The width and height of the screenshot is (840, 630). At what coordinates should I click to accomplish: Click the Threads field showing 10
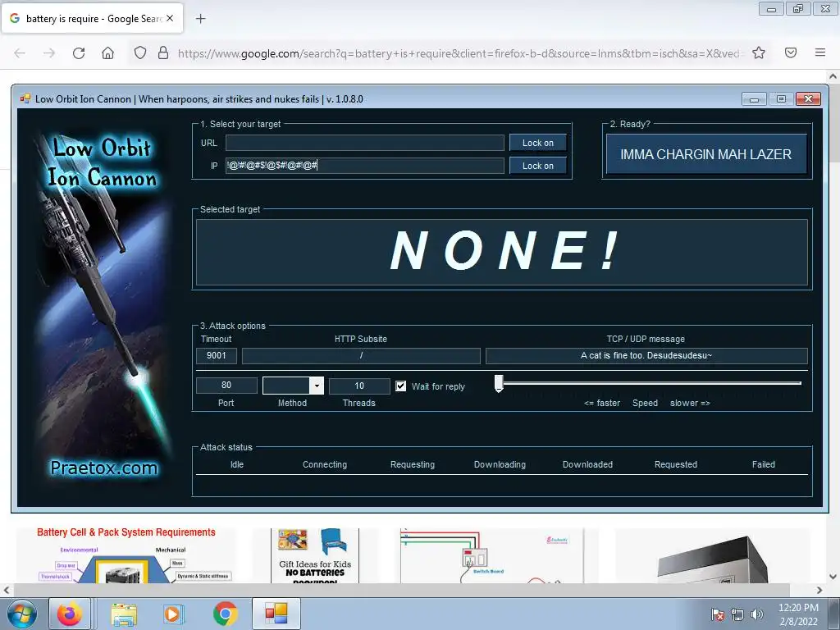(359, 386)
